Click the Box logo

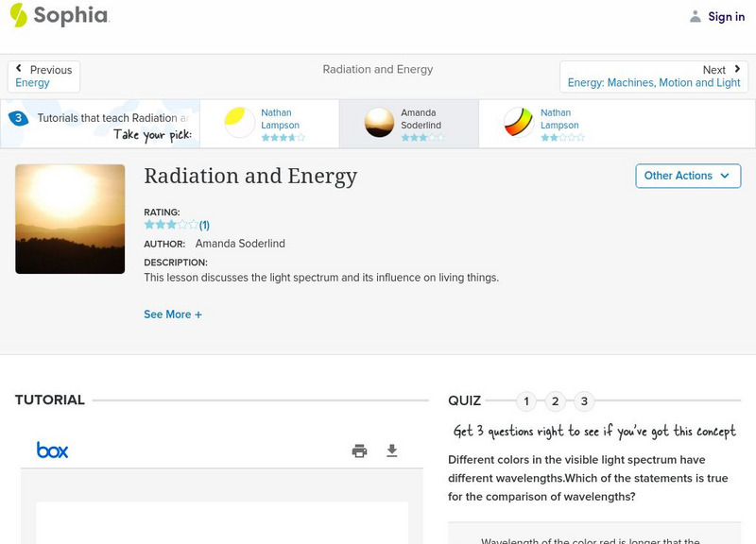pyautogui.click(x=52, y=450)
